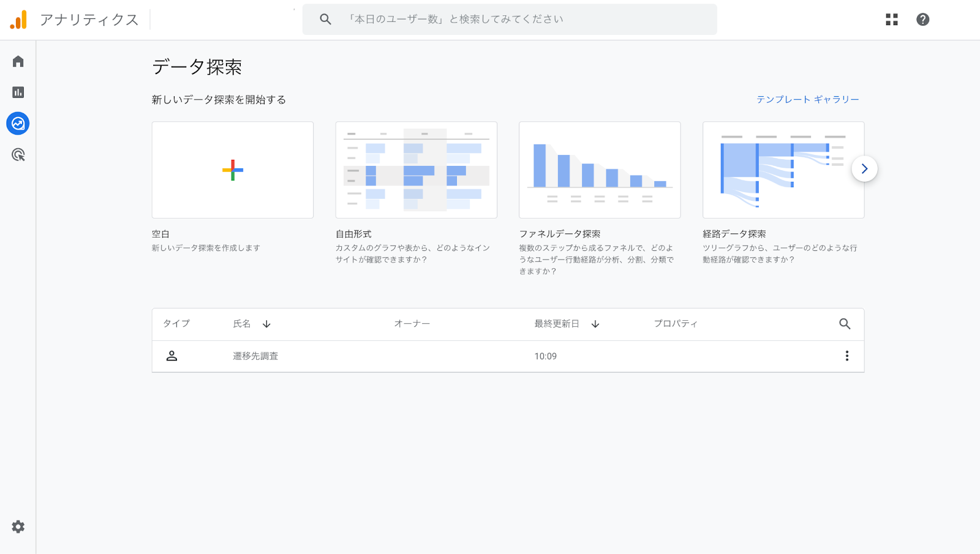Open the Admin gear icon
Screen dimensions: 980x554
(18, 526)
